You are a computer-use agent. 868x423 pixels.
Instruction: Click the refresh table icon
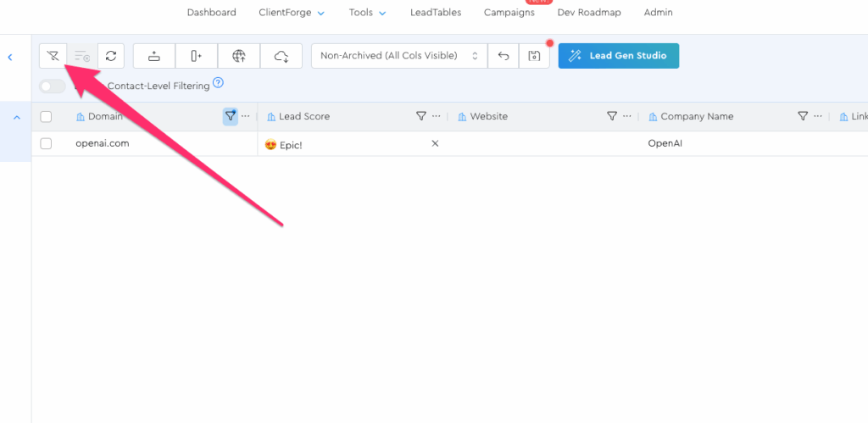111,56
